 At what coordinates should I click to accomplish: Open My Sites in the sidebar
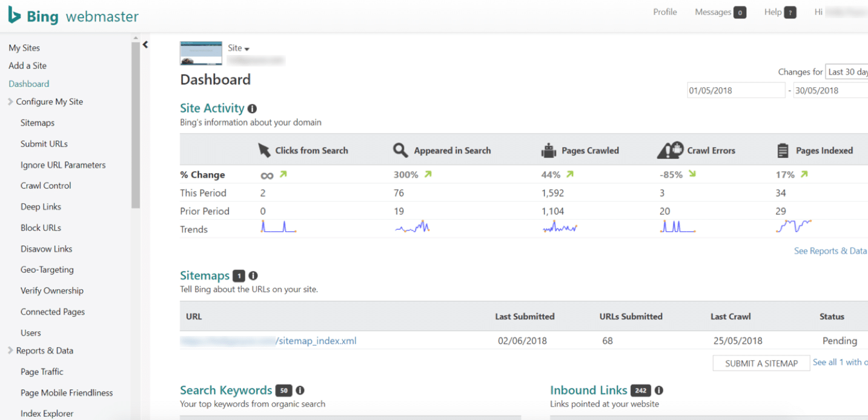pyautogui.click(x=24, y=48)
